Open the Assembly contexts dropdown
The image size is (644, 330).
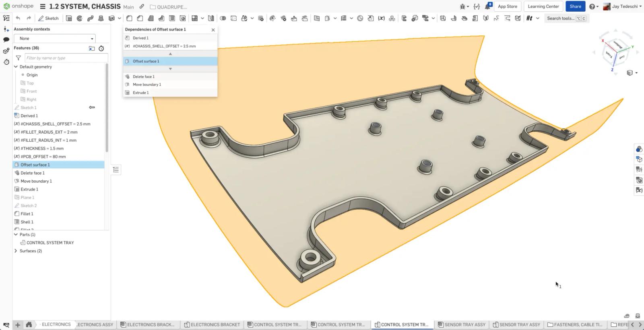click(54, 39)
